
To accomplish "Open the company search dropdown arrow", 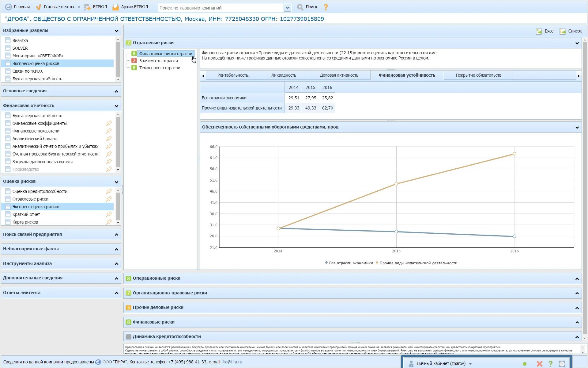I will [x=287, y=8].
